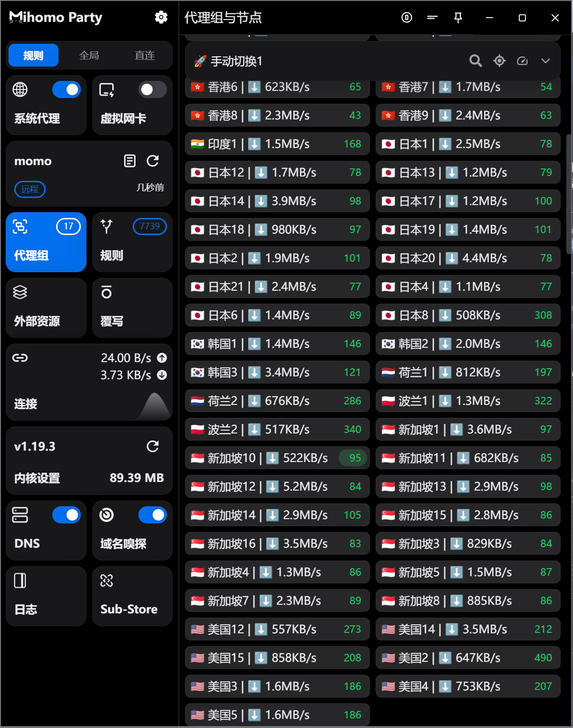Click the 95 latency badge on 新加坡10
The image size is (573, 728).
(x=355, y=458)
